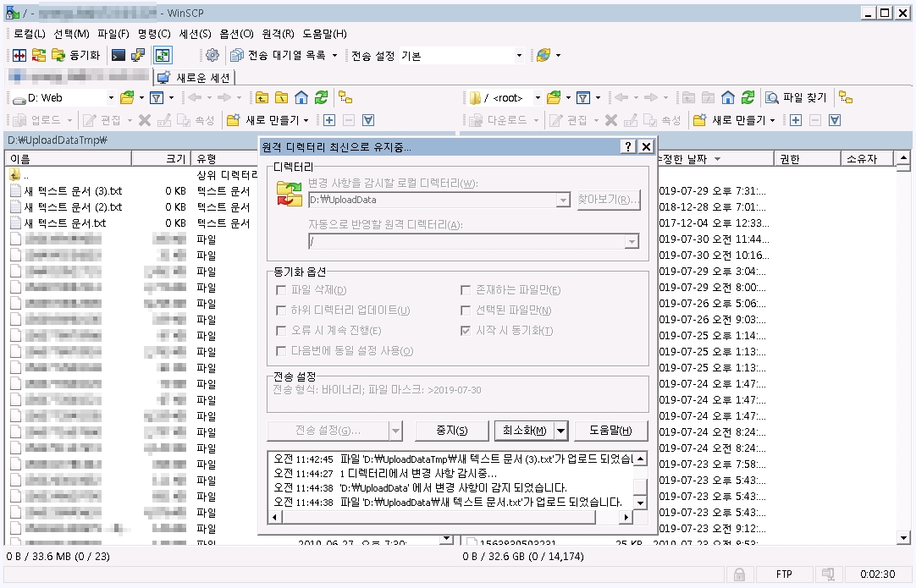Click the 파일 찾기 find files button
The height and width of the screenshot is (588, 916).
point(797,97)
